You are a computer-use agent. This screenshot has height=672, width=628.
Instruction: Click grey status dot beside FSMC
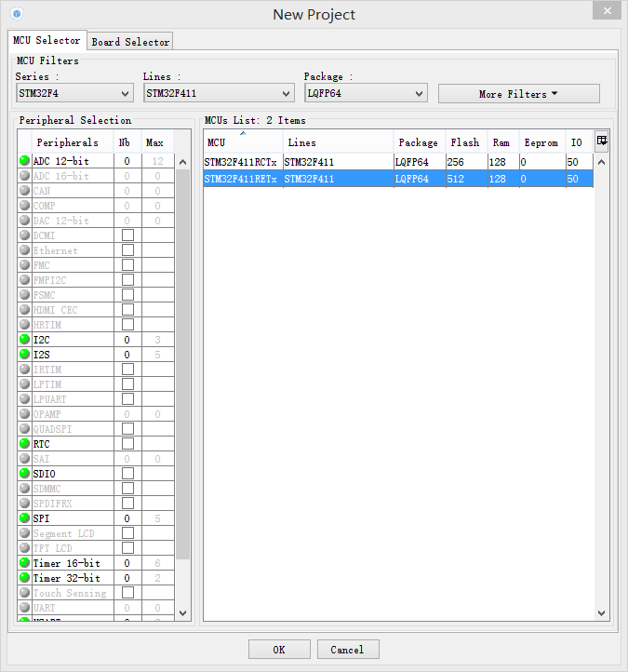pyautogui.click(x=24, y=294)
